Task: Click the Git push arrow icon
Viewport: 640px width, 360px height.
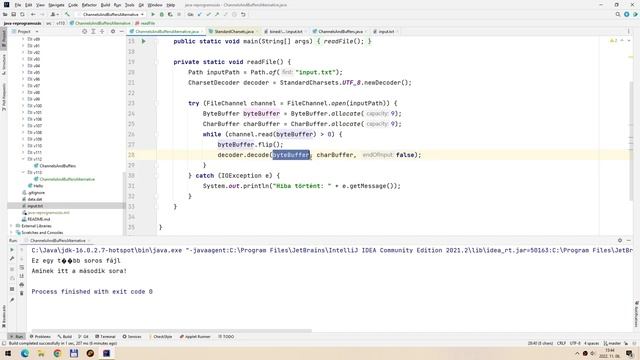Action: pyautogui.click(x=217, y=14)
